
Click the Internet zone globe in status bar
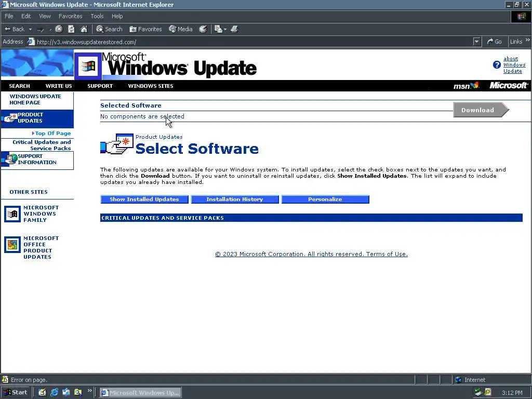point(458,380)
